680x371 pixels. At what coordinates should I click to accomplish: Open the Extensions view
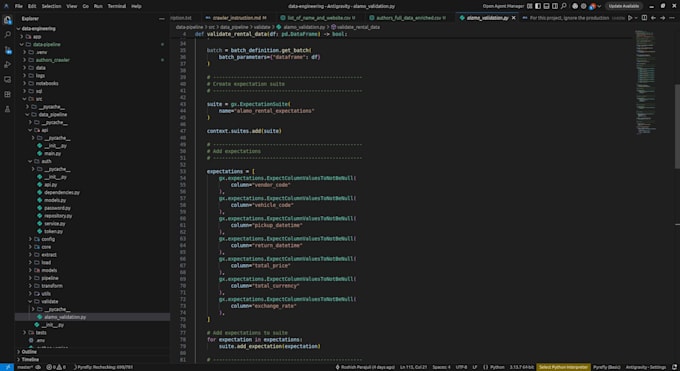[7, 94]
